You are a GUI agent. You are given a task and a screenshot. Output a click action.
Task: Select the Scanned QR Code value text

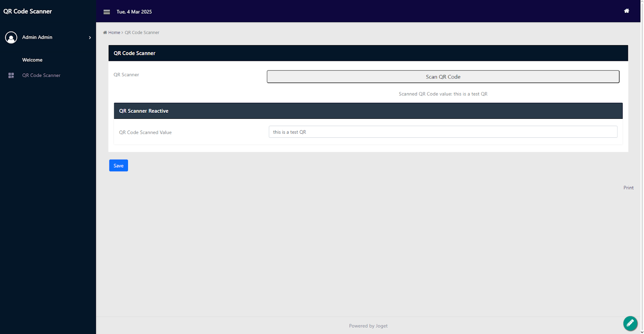443,94
